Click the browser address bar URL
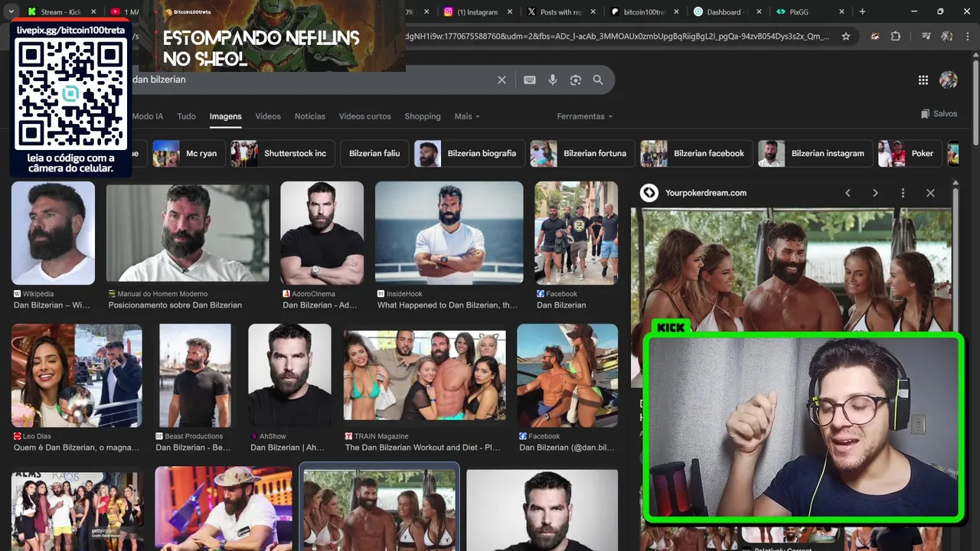Screen dimensions: 980x551 click(x=616, y=36)
